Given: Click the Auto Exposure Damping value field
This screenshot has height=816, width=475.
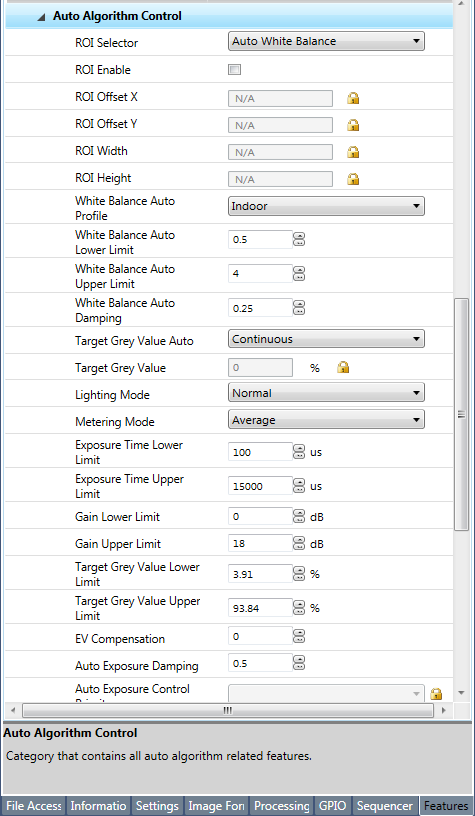Looking at the screenshot, I should 261,664.
